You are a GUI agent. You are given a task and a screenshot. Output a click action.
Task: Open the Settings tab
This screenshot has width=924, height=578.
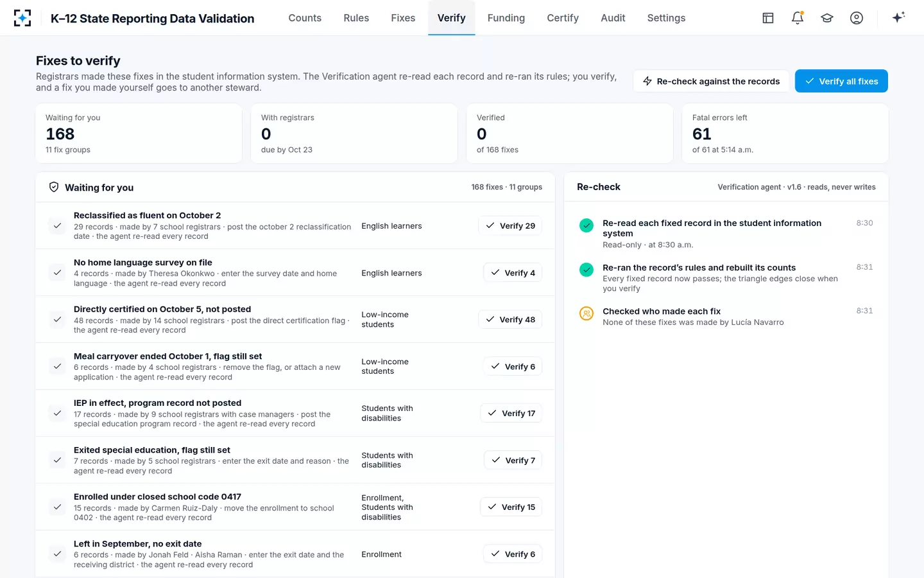pyautogui.click(x=666, y=18)
